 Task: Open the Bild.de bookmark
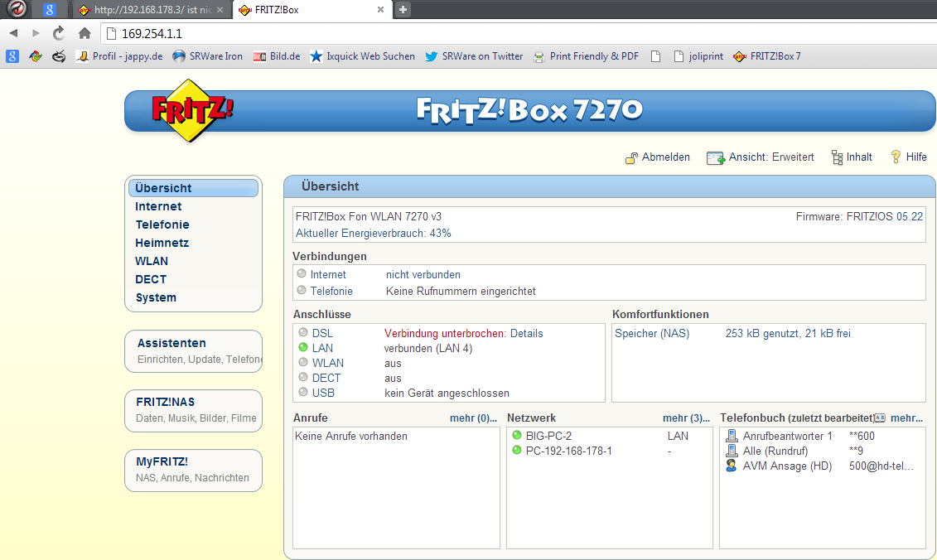[x=277, y=56]
